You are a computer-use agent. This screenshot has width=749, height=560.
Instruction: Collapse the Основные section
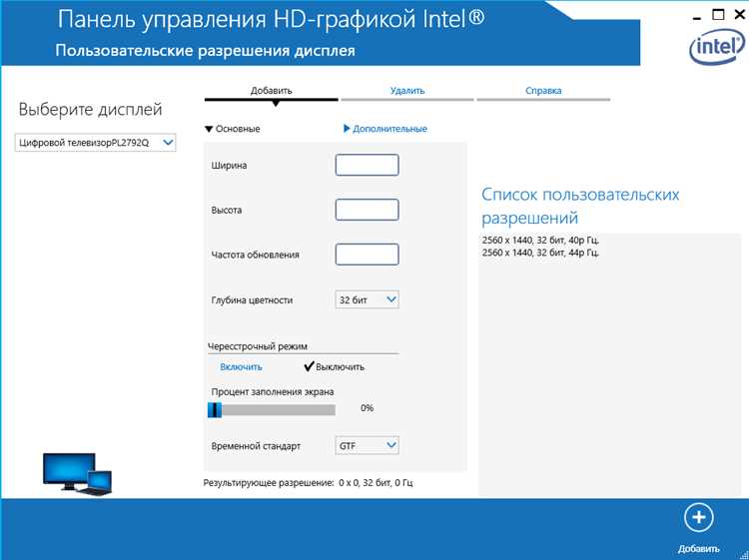[233, 129]
